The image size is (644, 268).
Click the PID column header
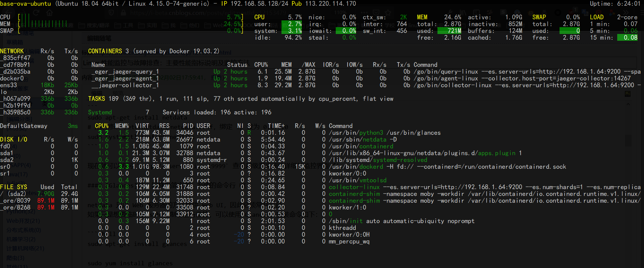coord(188,126)
